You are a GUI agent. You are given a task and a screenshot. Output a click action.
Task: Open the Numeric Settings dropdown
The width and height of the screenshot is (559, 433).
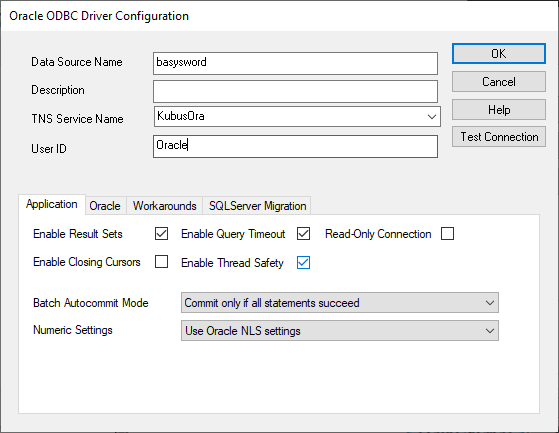pyautogui.click(x=340, y=330)
